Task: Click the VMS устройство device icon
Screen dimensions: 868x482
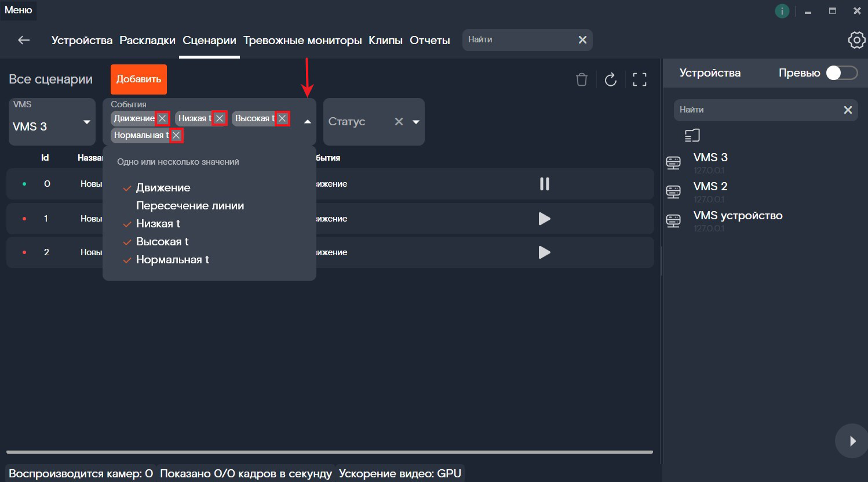Action: coord(673,221)
